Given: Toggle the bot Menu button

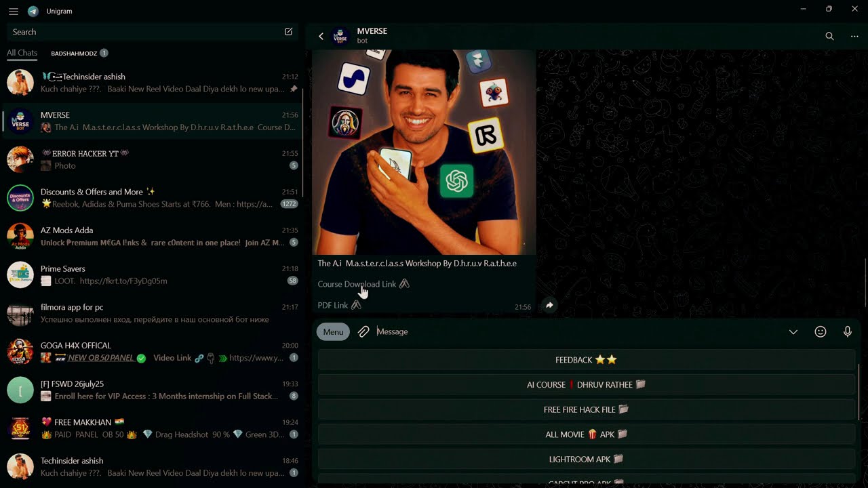Looking at the screenshot, I should tap(333, 331).
